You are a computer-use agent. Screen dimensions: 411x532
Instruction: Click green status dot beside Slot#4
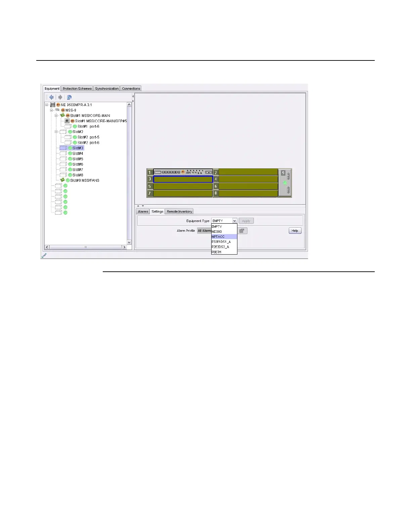(x=70, y=153)
